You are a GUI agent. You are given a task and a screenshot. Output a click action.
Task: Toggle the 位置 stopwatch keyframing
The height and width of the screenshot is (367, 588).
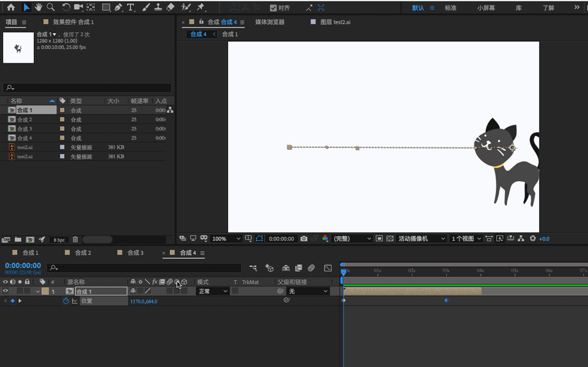[65, 301]
